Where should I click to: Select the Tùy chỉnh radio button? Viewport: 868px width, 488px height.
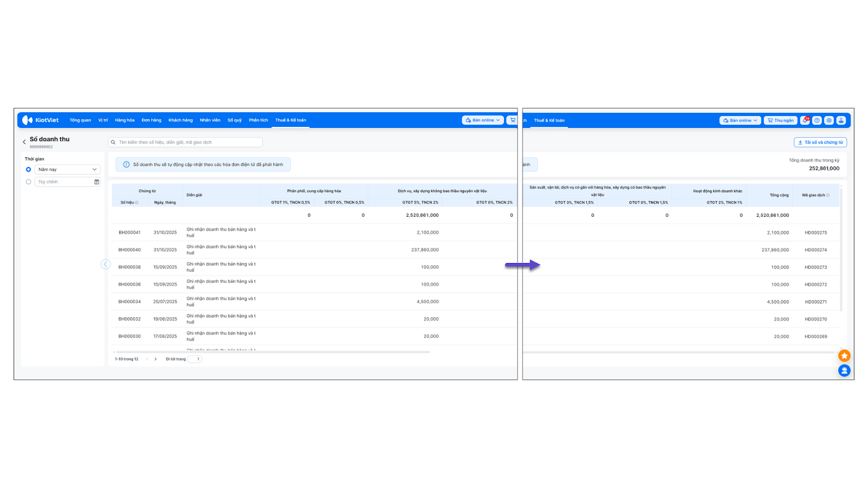click(29, 182)
